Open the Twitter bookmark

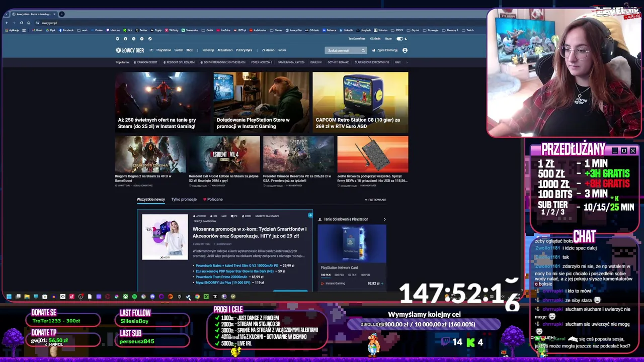(141, 30)
